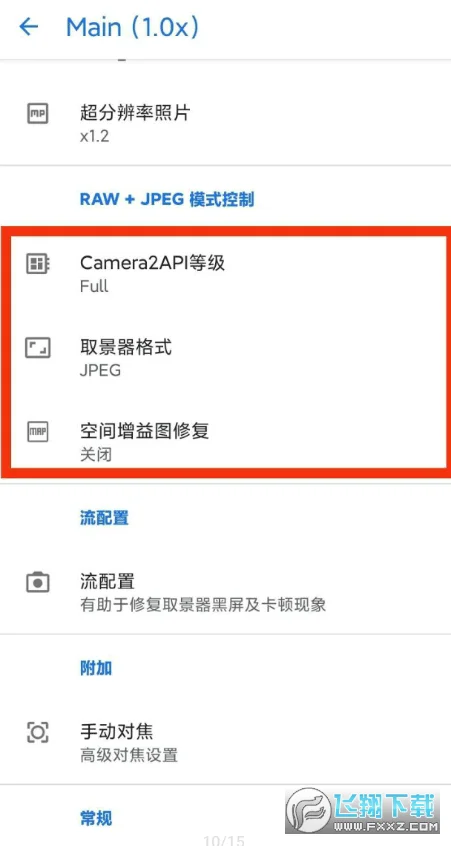Open 流配置 settings entry
Viewport: 451px width, 846px height.
click(226, 592)
